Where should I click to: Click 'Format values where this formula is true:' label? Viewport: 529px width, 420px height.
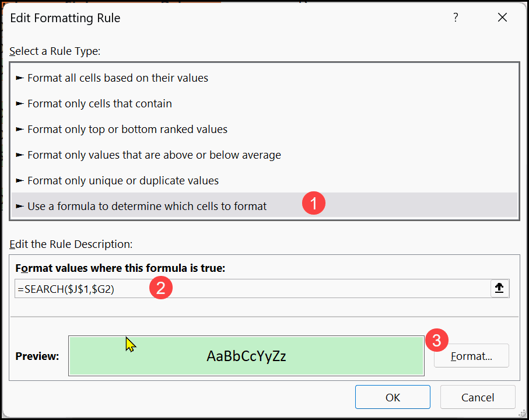point(120,268)
